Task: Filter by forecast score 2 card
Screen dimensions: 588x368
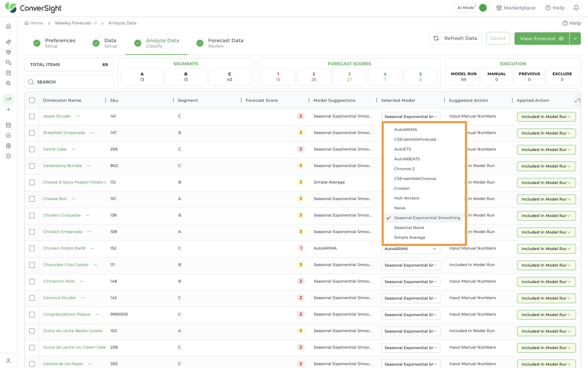Action: 314,77
